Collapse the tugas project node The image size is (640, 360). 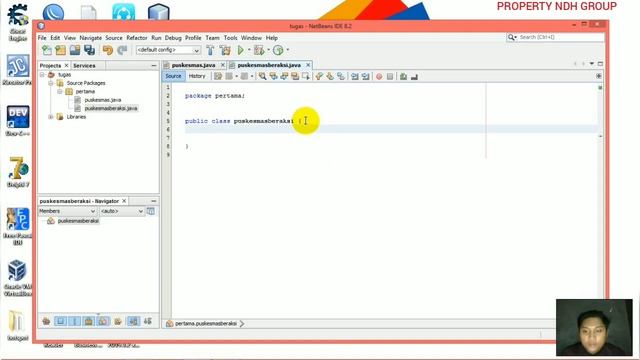pyautogui.click(x=42, y=75)
